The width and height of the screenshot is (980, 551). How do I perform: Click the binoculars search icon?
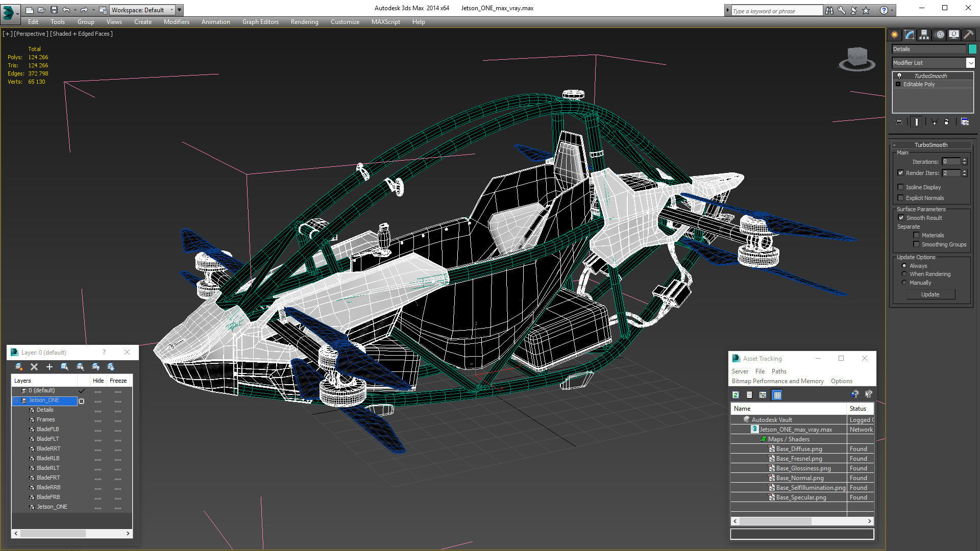(x=829, y=10)
